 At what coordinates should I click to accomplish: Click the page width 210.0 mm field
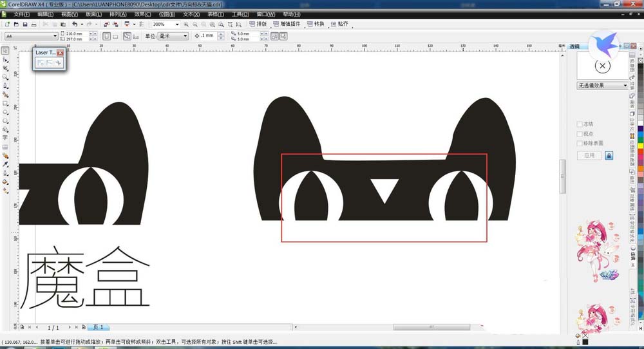point(76,33)
